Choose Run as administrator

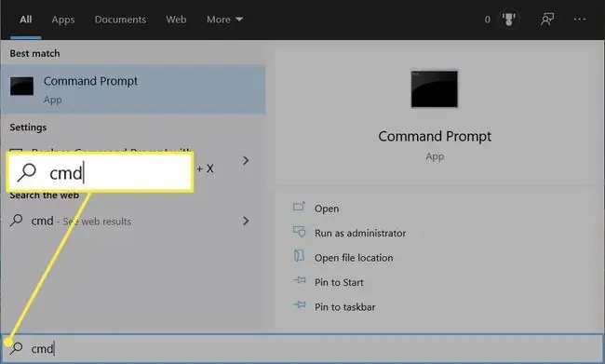(360, 233)
